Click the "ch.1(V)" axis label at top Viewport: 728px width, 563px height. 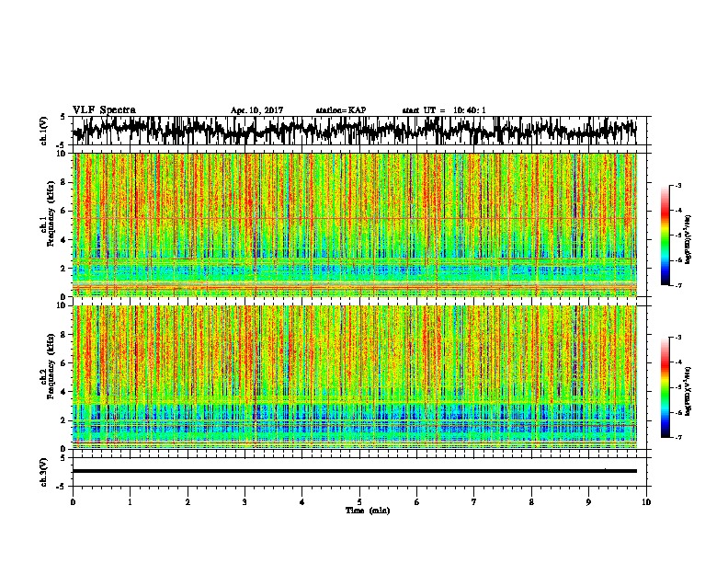pyautogui.click(x=44, y=131)
